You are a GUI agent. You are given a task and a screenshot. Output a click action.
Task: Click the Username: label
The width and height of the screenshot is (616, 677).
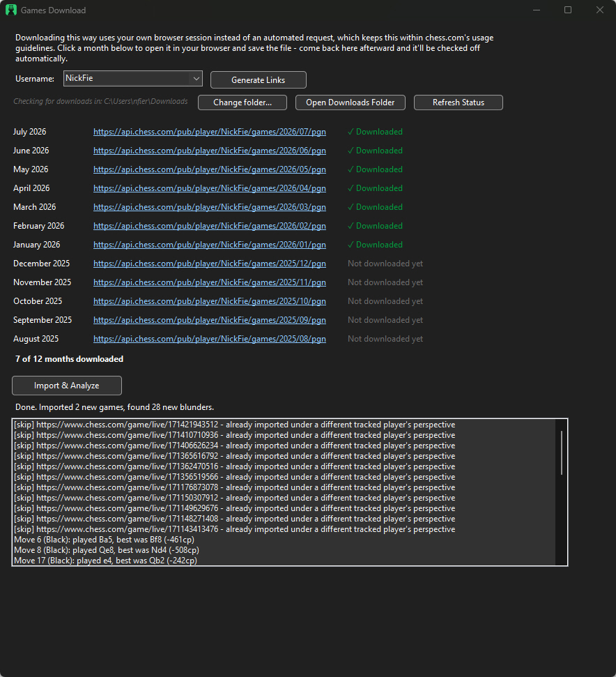tap(35, 79)
